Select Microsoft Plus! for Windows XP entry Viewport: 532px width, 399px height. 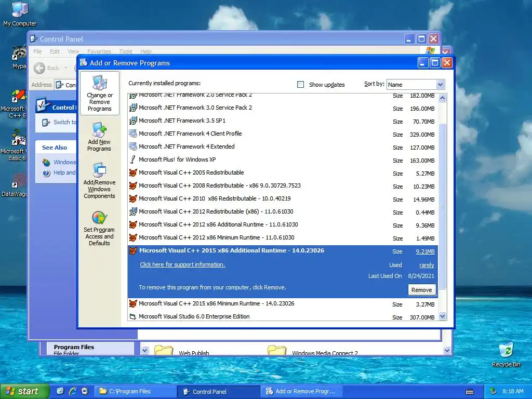283,160
